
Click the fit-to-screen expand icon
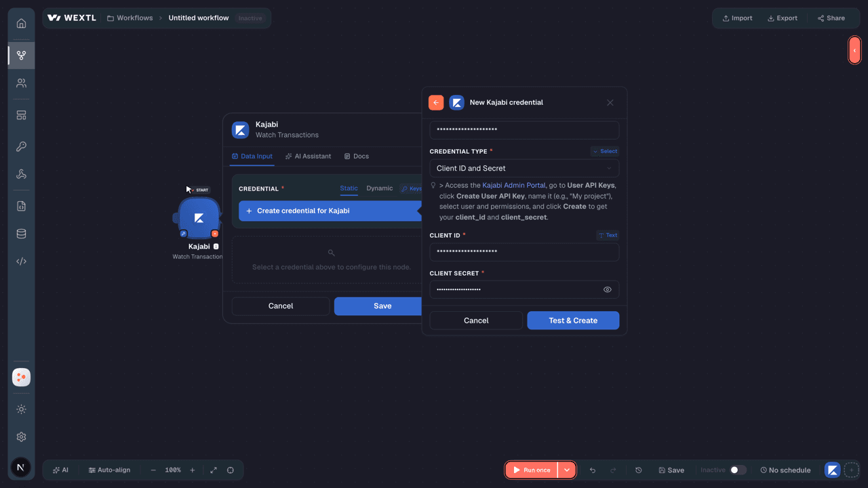214,470
